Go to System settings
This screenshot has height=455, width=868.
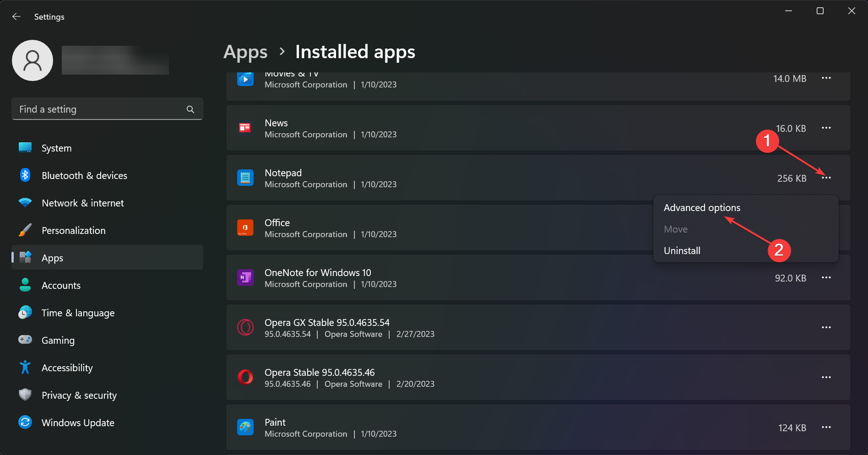point(107,148)
